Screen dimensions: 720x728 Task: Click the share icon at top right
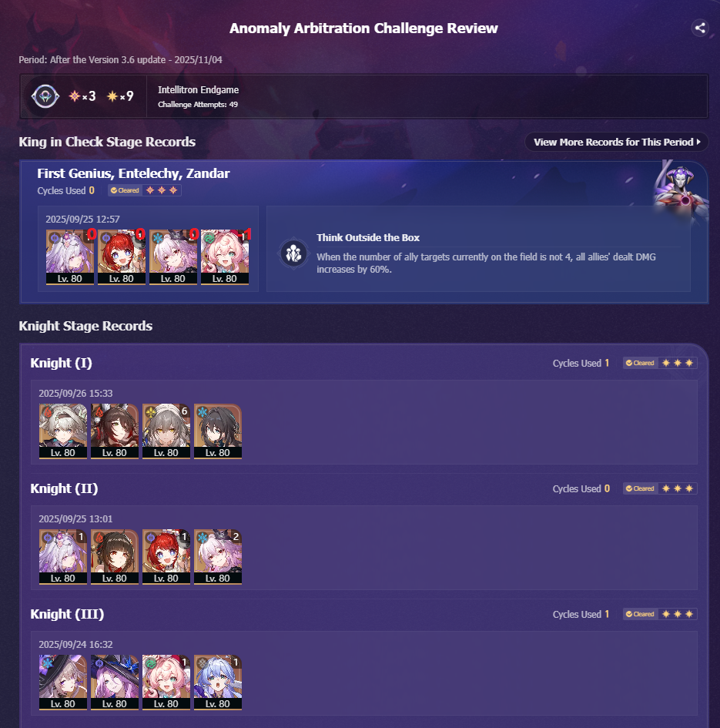(x=700, y=28)
